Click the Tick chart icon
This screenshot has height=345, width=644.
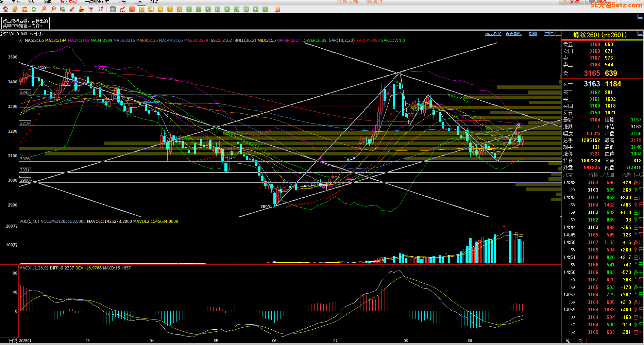132,9
